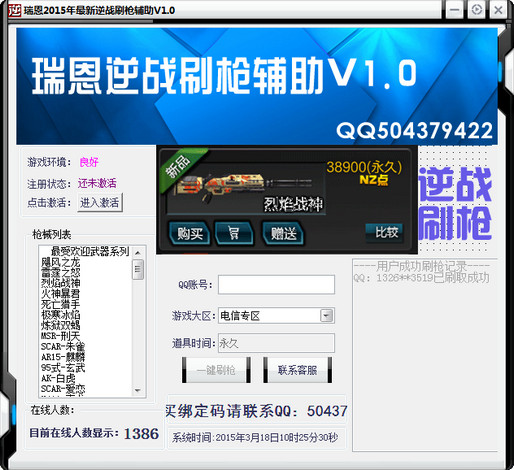Select 死亡猎手 in weapon list

pos(61,304)
